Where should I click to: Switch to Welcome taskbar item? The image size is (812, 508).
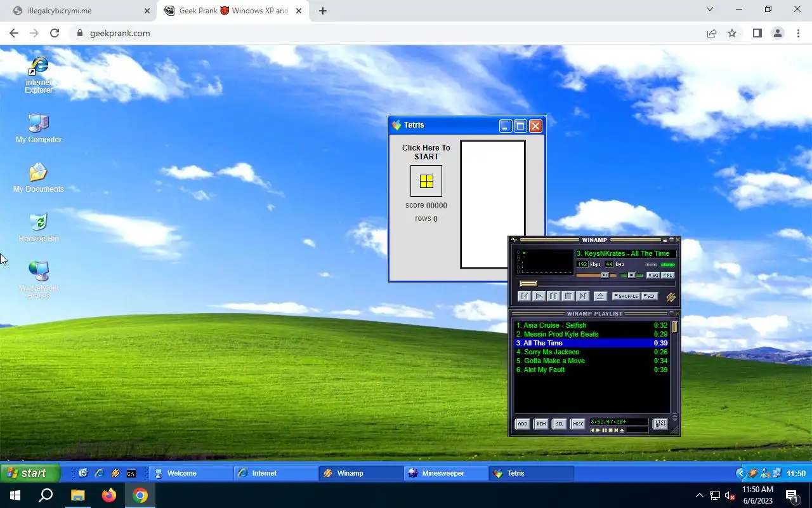click(x=190, y=473)
